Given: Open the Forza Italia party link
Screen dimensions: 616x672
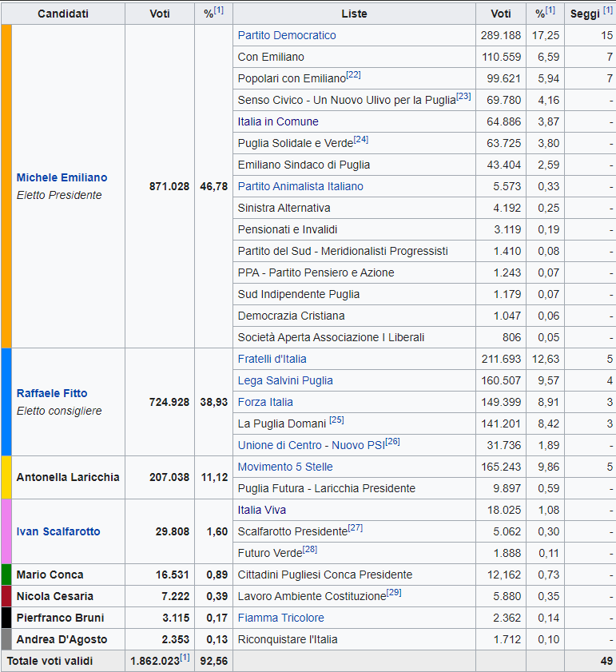Looking at the screenshot, I should pyautogui.click(x=265, y=402).
